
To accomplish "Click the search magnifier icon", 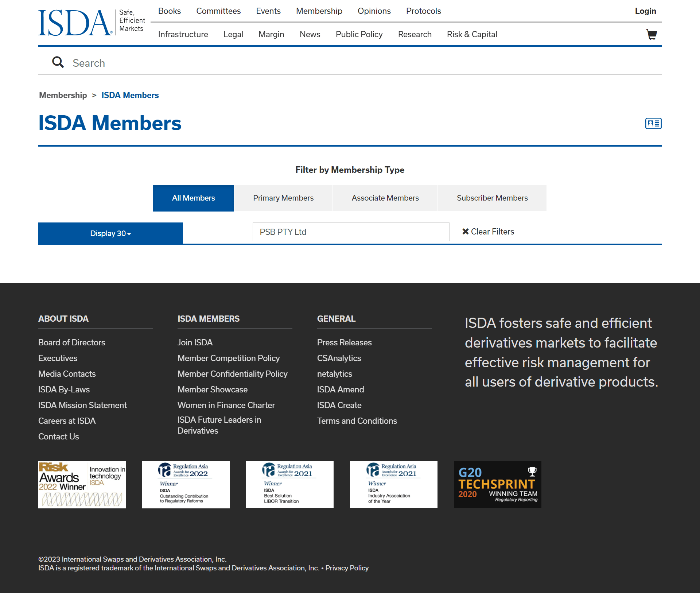I will 58,62.
